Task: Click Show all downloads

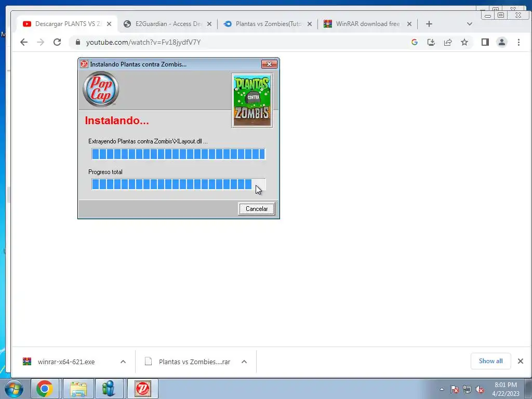Action: pyautogui.click(x=490, y=361)
